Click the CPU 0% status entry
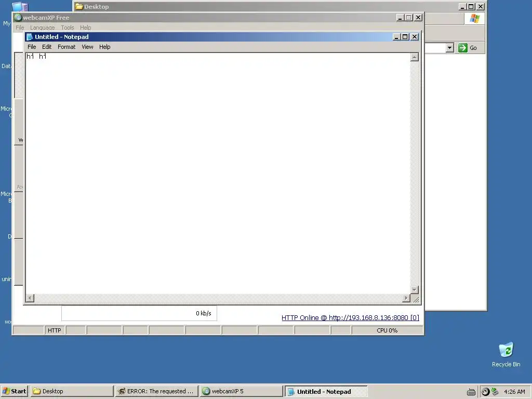This screenshot has width=532, height=399. pos(387,330)
